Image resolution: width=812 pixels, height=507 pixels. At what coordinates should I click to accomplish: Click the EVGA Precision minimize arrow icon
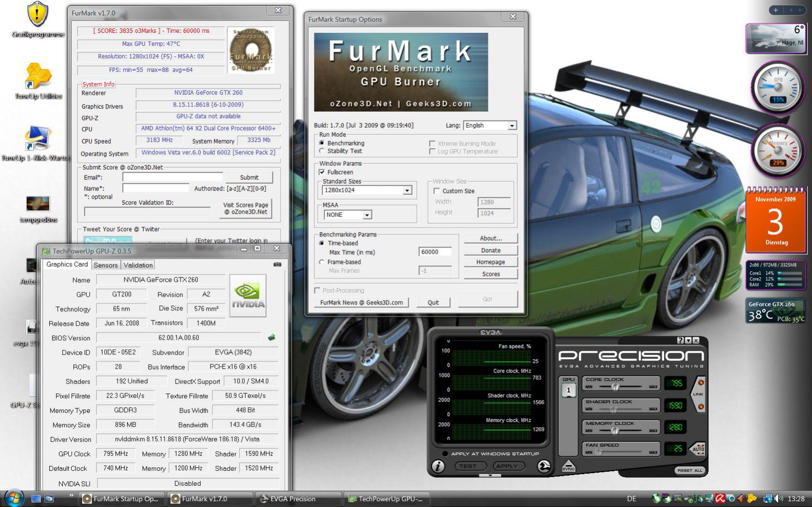tap(688, 340)
